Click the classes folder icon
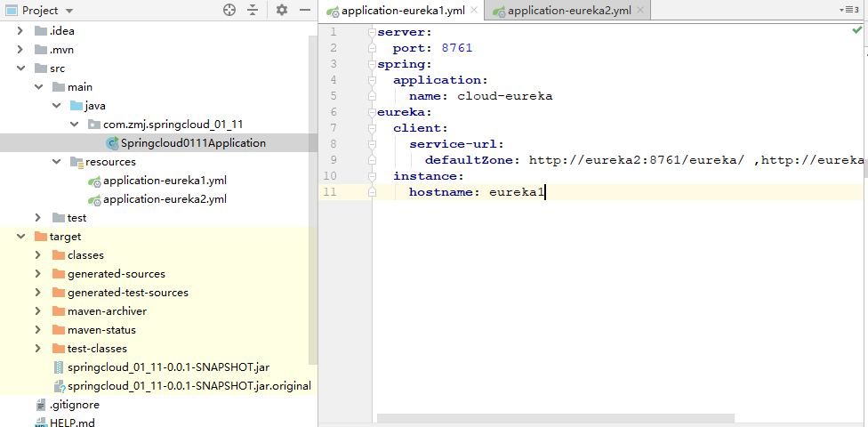 59,255
